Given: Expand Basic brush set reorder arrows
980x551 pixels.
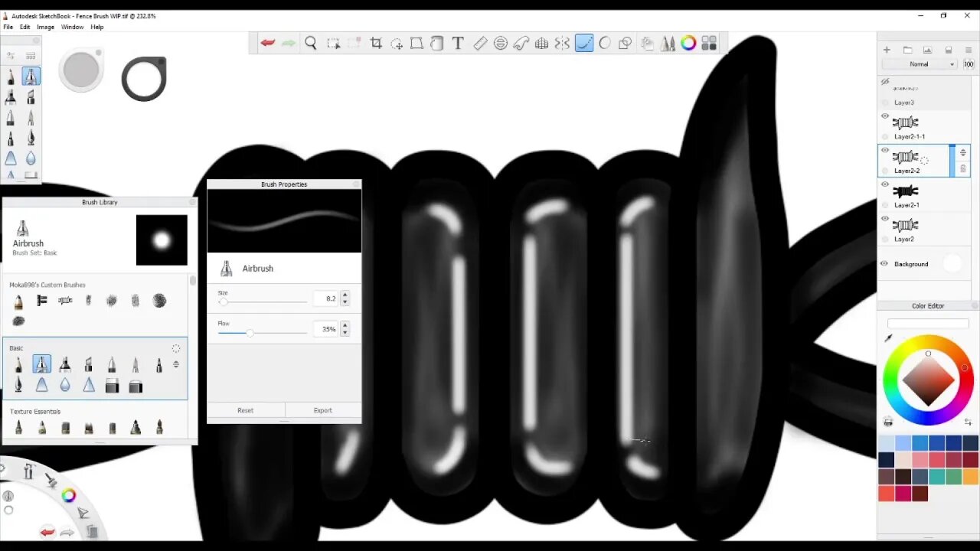Looking at the screenshot, I should pos(176,365).
